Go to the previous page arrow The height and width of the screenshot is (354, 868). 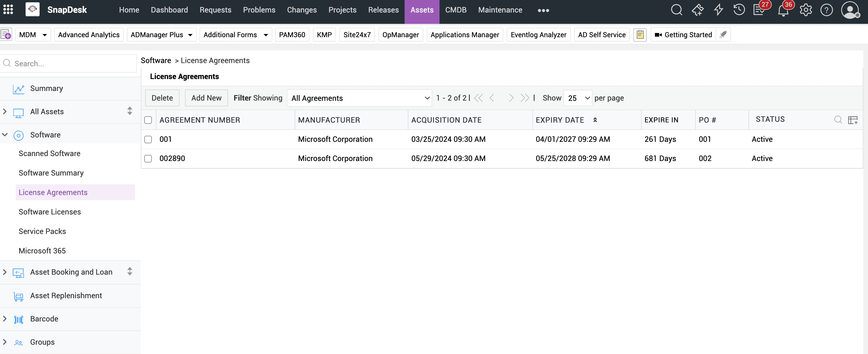pos(492,98)
